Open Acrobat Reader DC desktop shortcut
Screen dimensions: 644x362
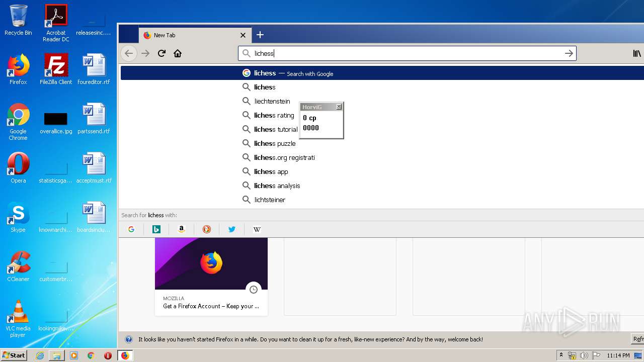pos(56,23)
